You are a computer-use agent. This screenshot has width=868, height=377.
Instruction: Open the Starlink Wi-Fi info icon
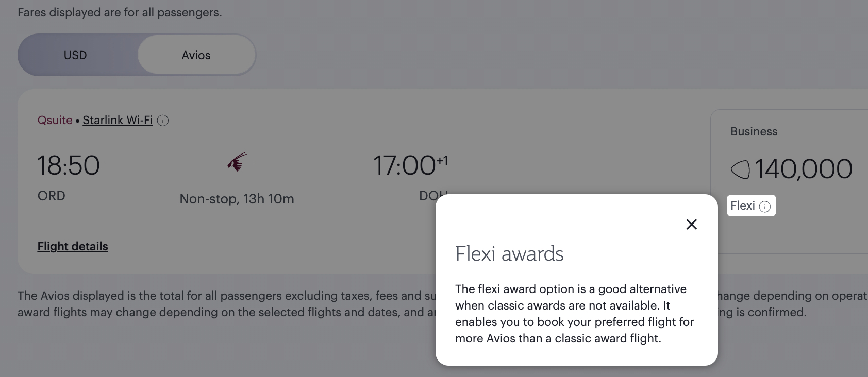click(x=163, y=120)
